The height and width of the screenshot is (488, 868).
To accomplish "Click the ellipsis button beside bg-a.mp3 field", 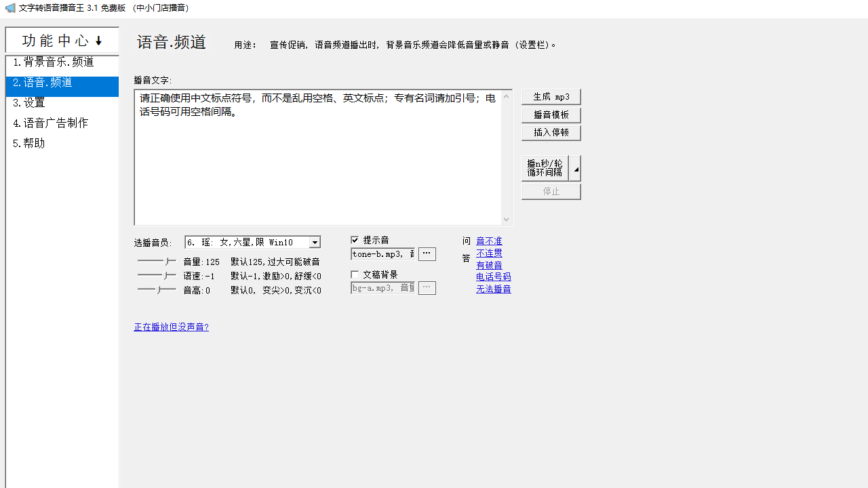I will 427,287.
